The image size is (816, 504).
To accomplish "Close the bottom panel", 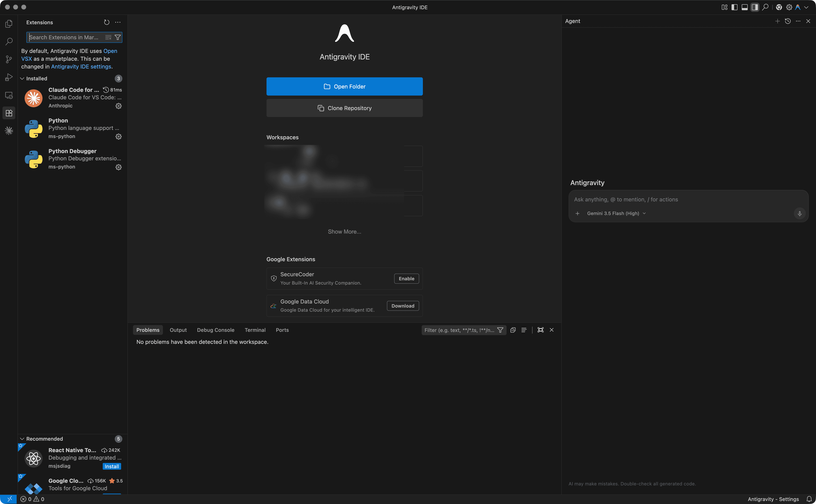I will coord(552,330).
